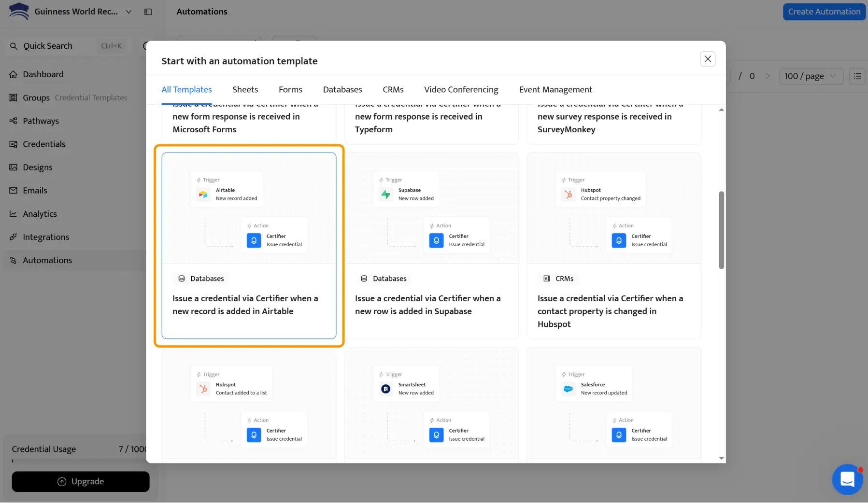Toggle the sidebar collapse icon
Image resolution: width=868 pixels, height=503 pixels.
click(x=148, y=12)
